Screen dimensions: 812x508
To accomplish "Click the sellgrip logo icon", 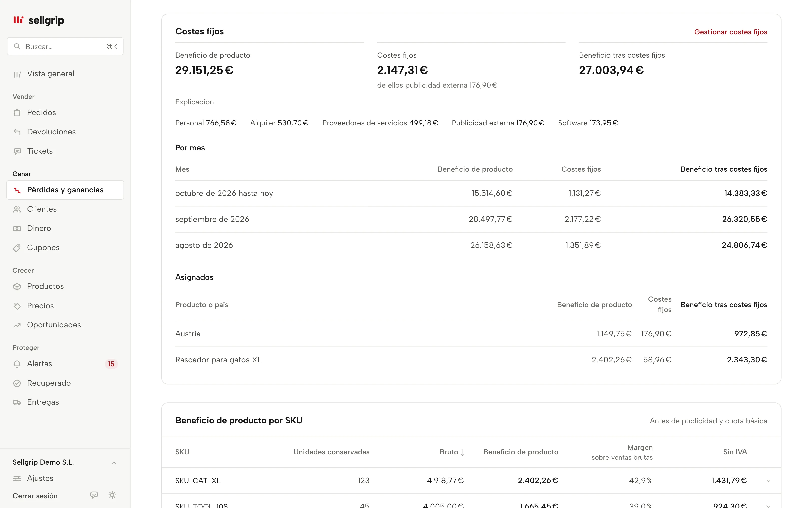I will coord(18,20).
